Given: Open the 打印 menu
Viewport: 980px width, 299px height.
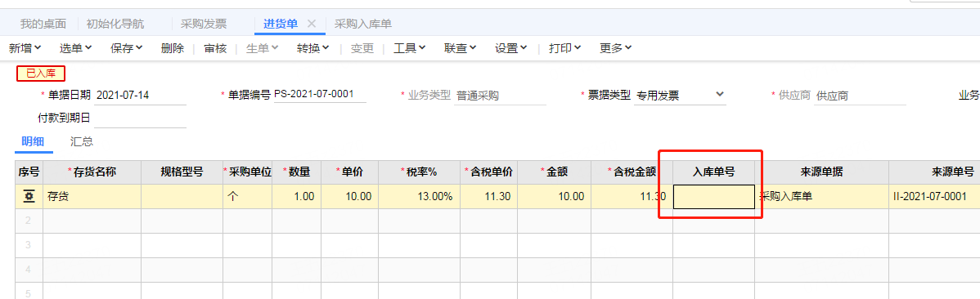Looking at the screenshot, I should click(565, 48).
